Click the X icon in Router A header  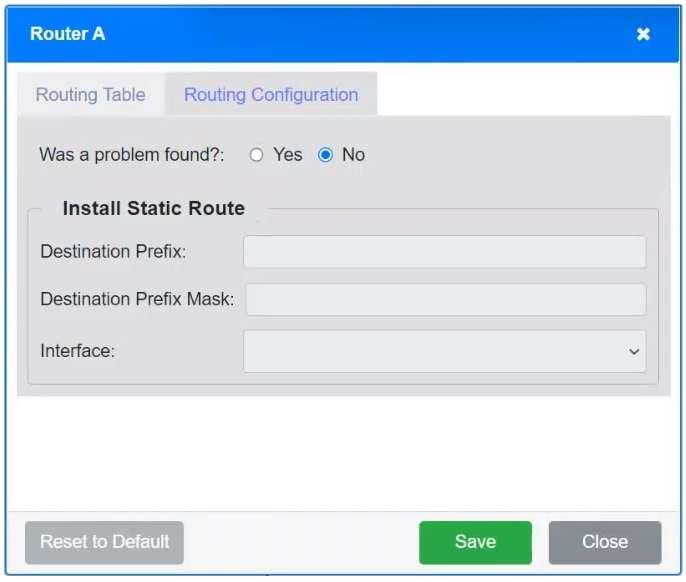[643, 34]
